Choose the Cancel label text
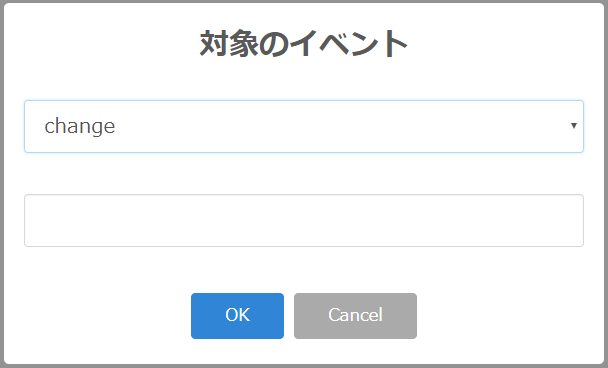The width and height of the screenshot is (608, 368). (355, 315)
